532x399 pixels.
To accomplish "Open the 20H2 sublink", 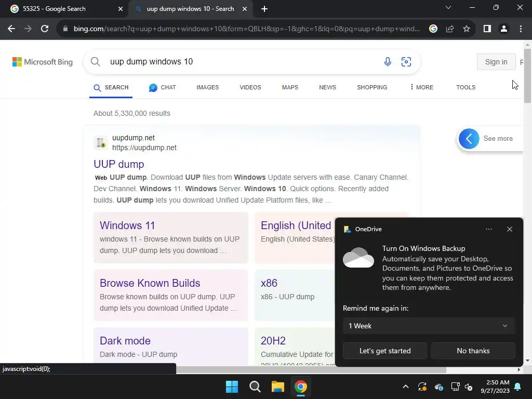I will pos(273,341).
